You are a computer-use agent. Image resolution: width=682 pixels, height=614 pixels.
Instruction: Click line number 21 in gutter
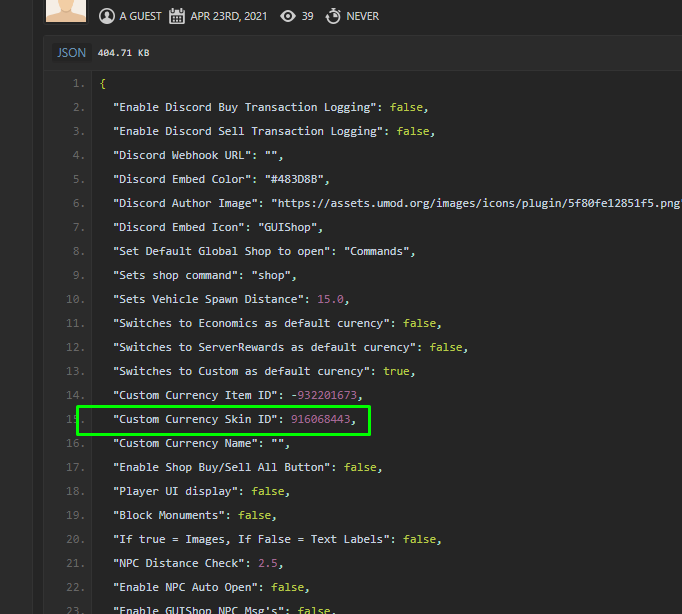pos(75,563)
